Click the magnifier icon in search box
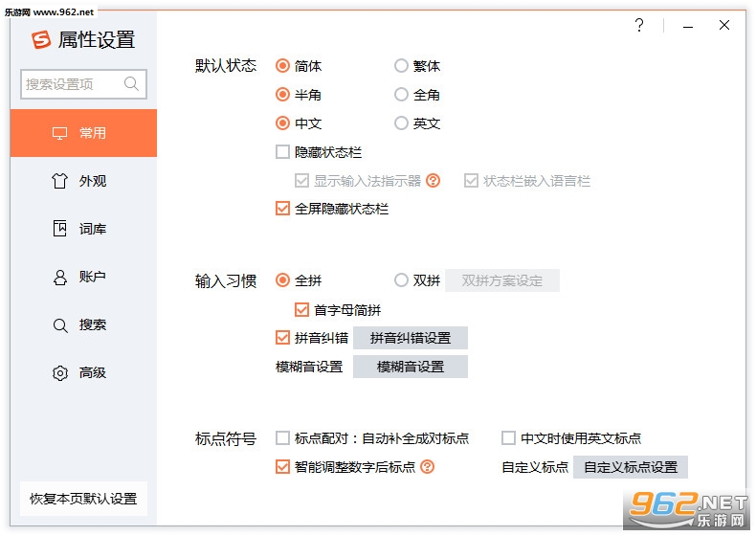This screenshot has width=756, height=536. 131,84
